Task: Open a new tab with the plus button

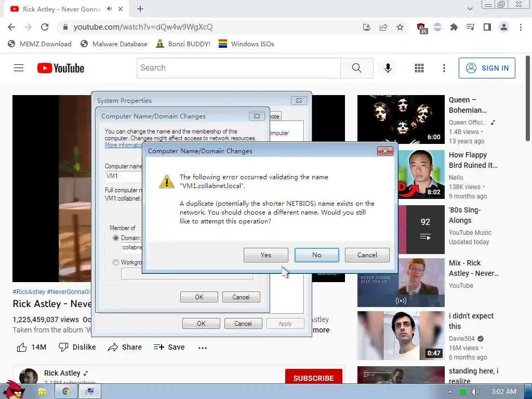Action: click(140, 9)
